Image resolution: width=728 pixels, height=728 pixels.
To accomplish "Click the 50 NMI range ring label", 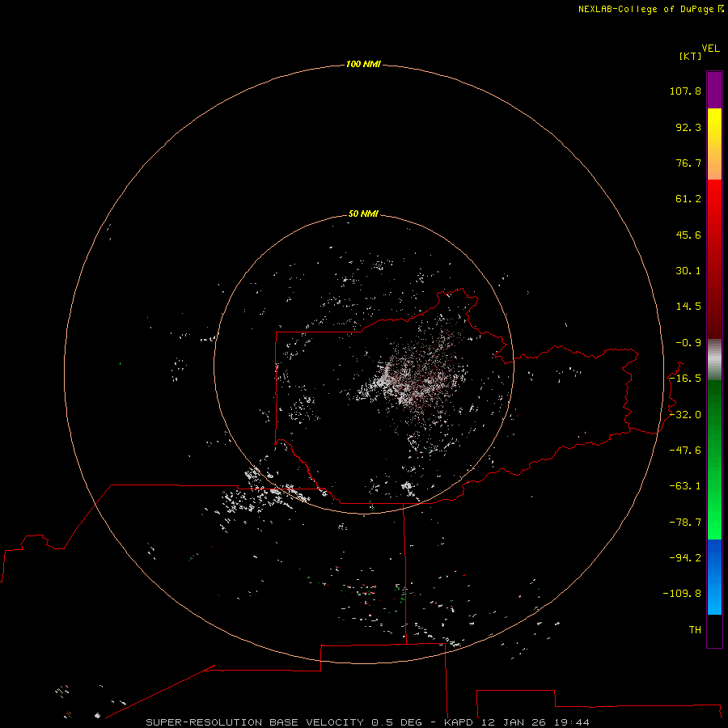I will [363, 214].
